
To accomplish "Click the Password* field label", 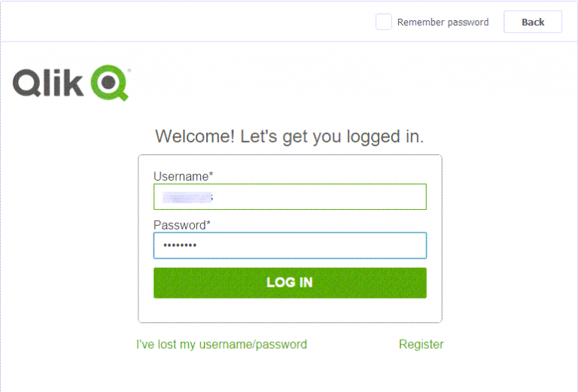I will click(x=181, y=225).
